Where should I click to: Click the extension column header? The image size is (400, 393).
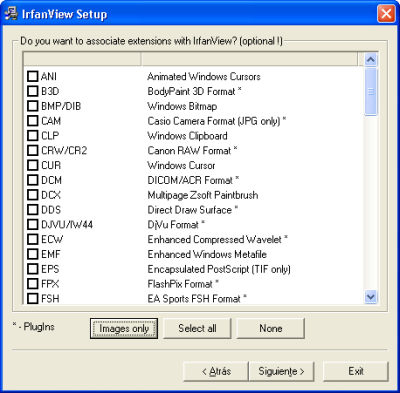[x=82, y=59]
